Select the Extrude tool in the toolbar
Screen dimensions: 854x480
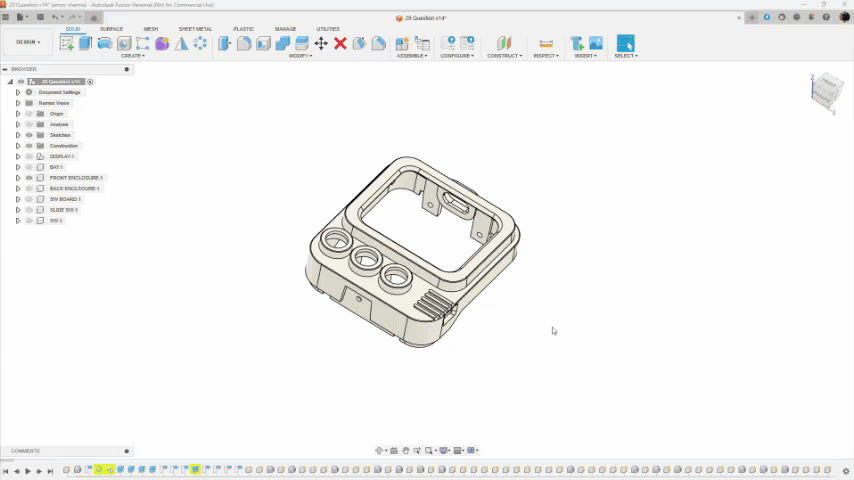pyautogui.click(x=85, y=43)
